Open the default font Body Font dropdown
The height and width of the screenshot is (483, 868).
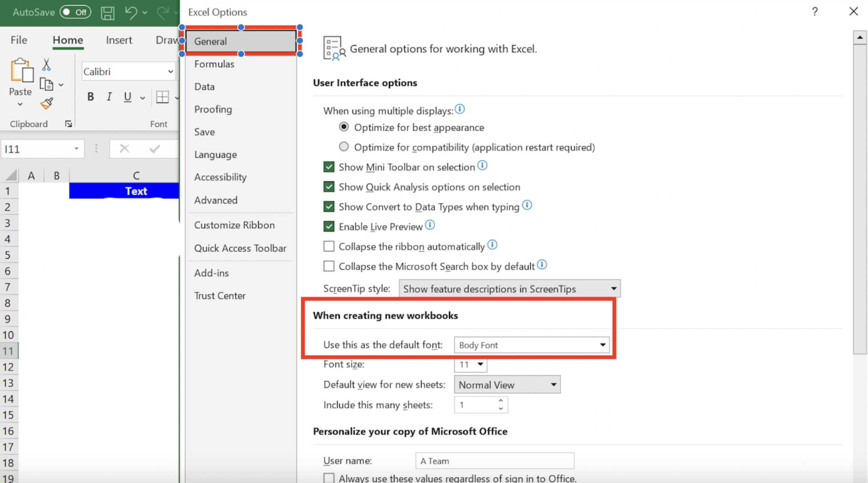531,345
